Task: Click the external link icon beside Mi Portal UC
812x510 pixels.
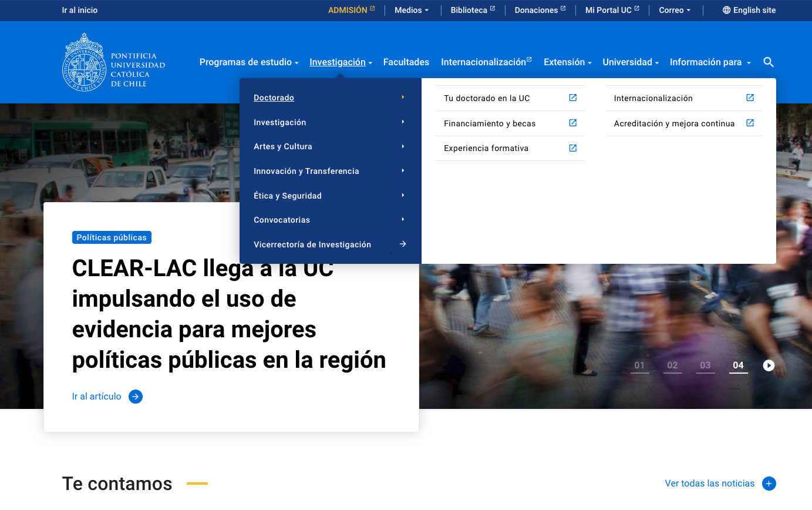Action: tap(636, 9)
